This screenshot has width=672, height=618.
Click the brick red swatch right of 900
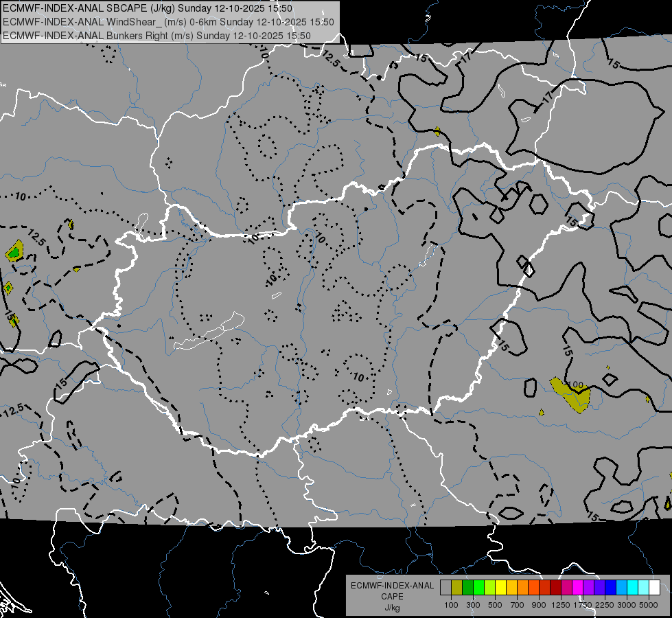click(545, 588)
